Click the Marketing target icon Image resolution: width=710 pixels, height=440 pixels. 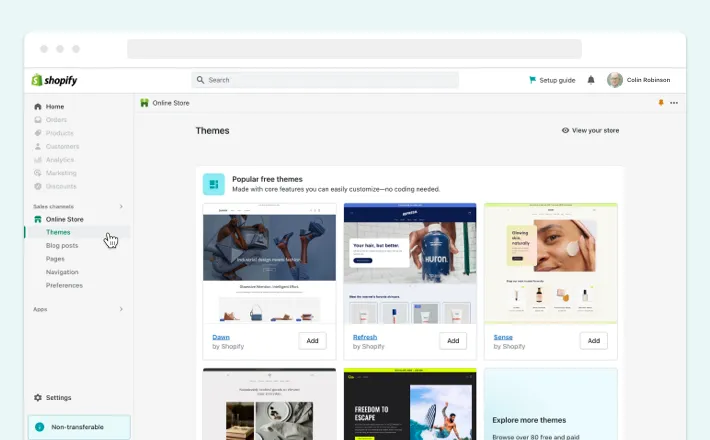pos(38,172)
